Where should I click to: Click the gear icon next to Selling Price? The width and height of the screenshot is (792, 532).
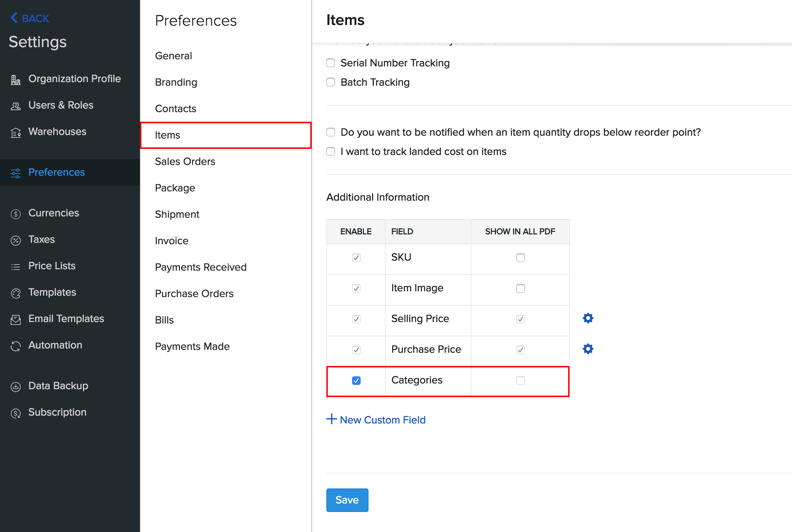click(587, 318)
